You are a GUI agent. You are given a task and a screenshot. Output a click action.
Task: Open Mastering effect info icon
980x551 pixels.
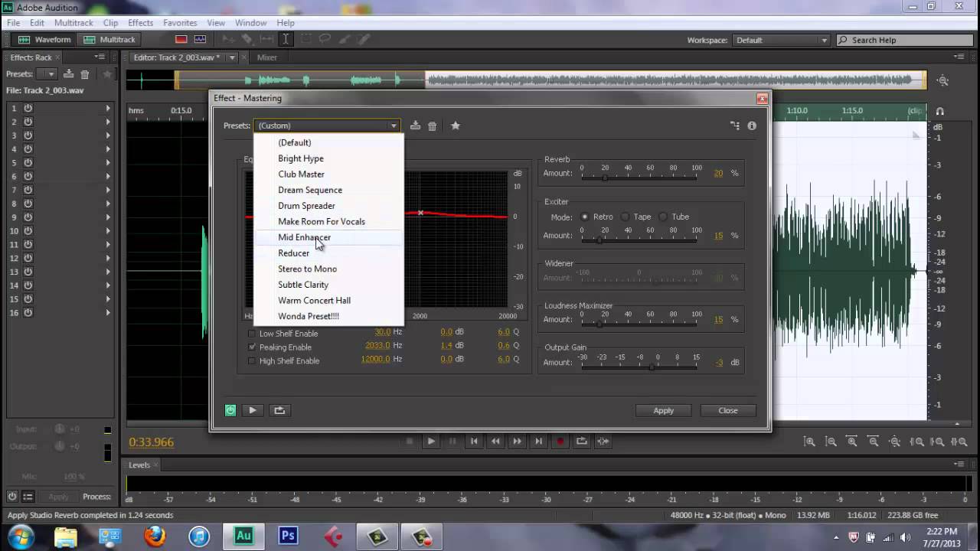point(752,126)
